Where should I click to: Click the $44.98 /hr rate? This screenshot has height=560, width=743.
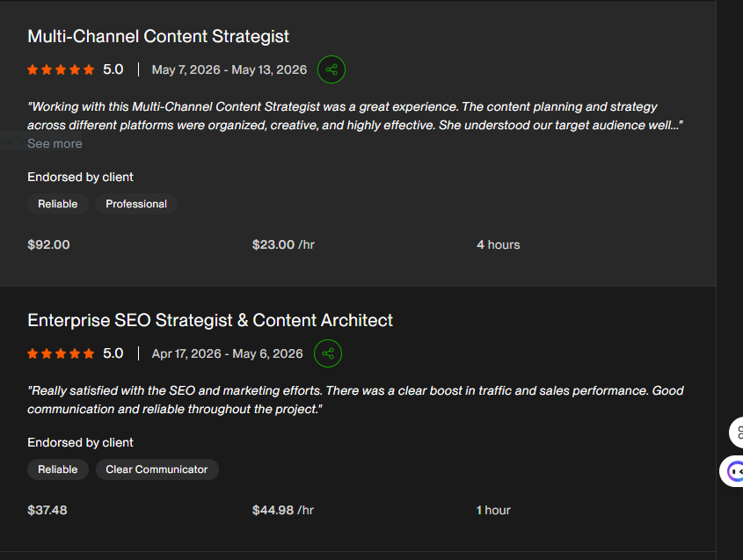tap(283, 510)
